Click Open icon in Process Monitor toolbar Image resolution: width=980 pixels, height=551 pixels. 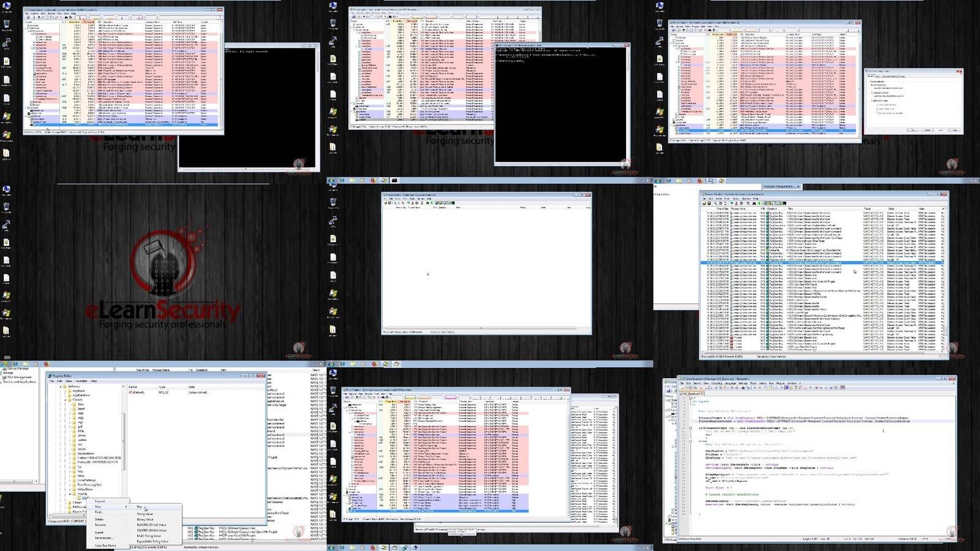[x=704, y=203]
